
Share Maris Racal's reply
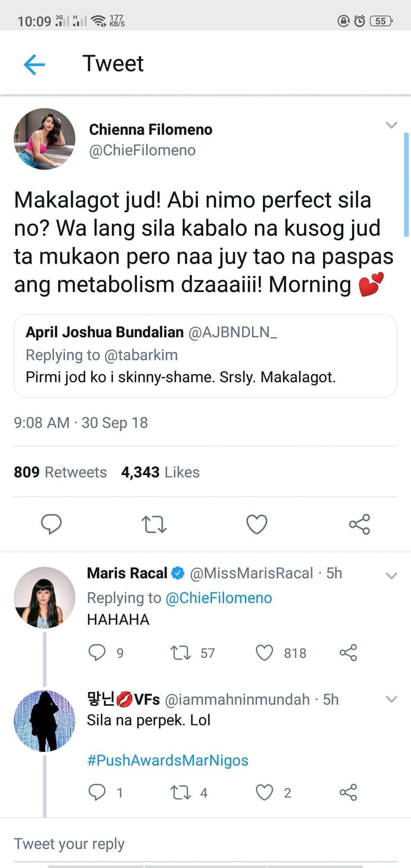(x=348, y=653)
